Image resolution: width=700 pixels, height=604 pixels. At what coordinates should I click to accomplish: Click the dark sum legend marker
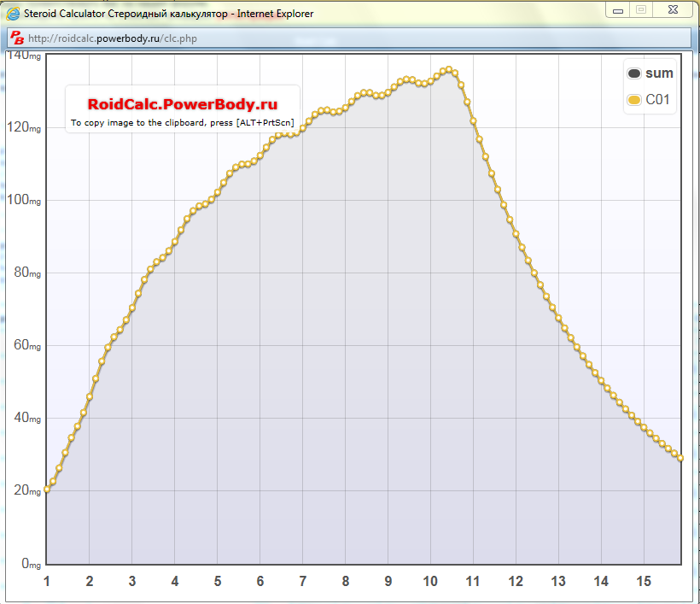pyautogui.click(x=634, y=73)
